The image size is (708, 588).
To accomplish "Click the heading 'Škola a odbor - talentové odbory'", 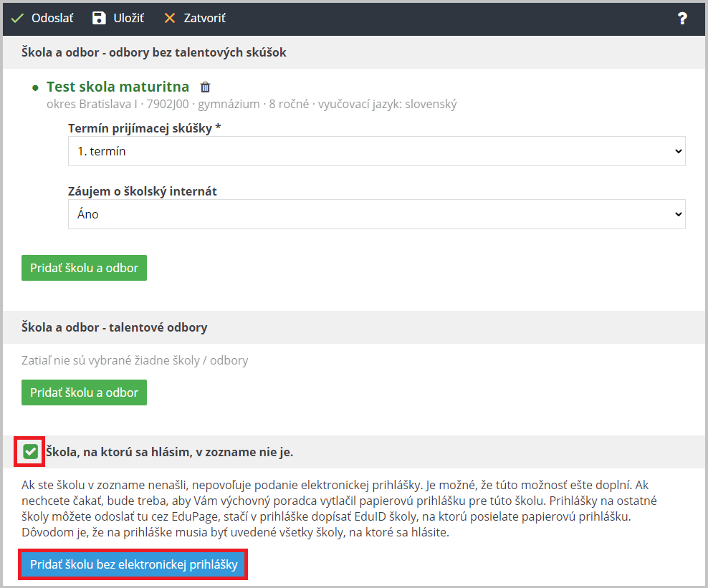I will (114, 327).
